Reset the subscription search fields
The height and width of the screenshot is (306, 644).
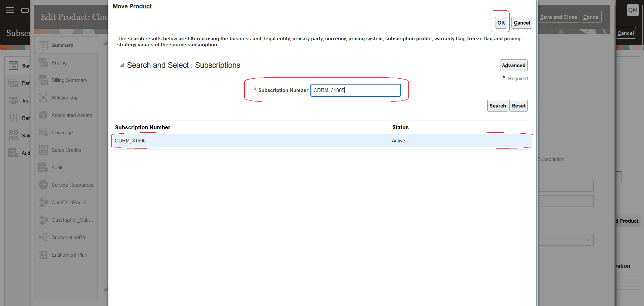pyautogui.click(x=518, y=105)
